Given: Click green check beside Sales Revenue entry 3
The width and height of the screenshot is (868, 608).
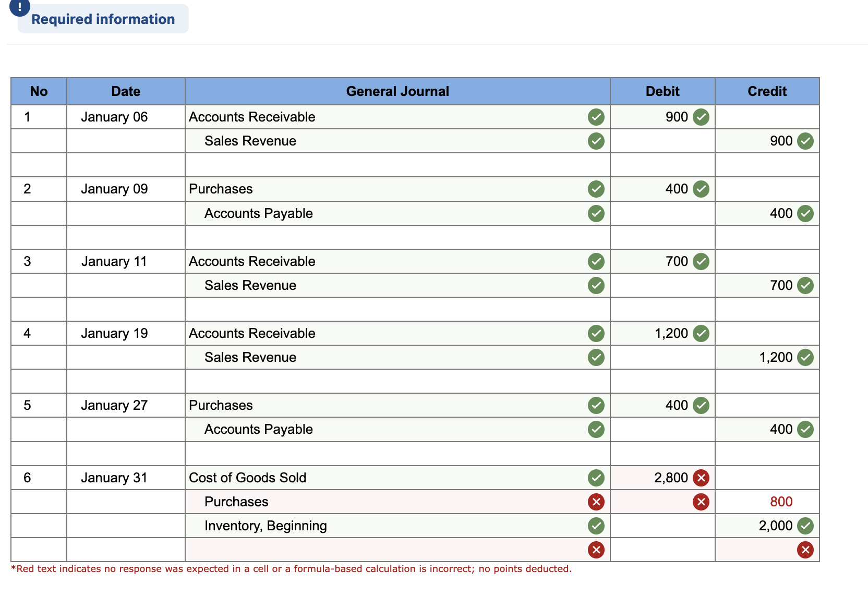Looking at the screenshot, I should coord(596,285).
